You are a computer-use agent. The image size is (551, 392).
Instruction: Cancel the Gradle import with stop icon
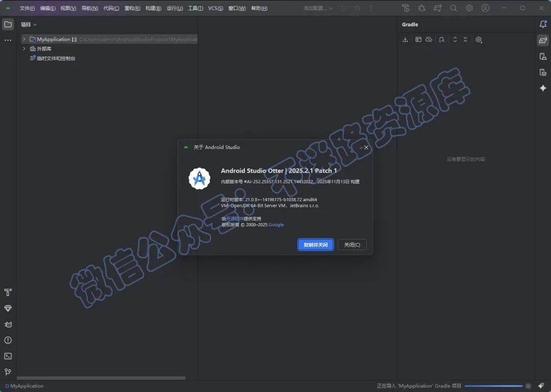pyautogui.click(x=528, y=386)
